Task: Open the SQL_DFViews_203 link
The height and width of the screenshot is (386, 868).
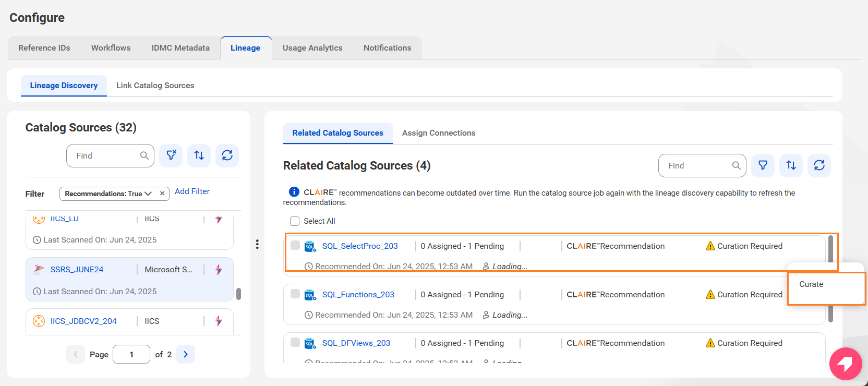Action: pyautogui.click(x=356, y=343)
